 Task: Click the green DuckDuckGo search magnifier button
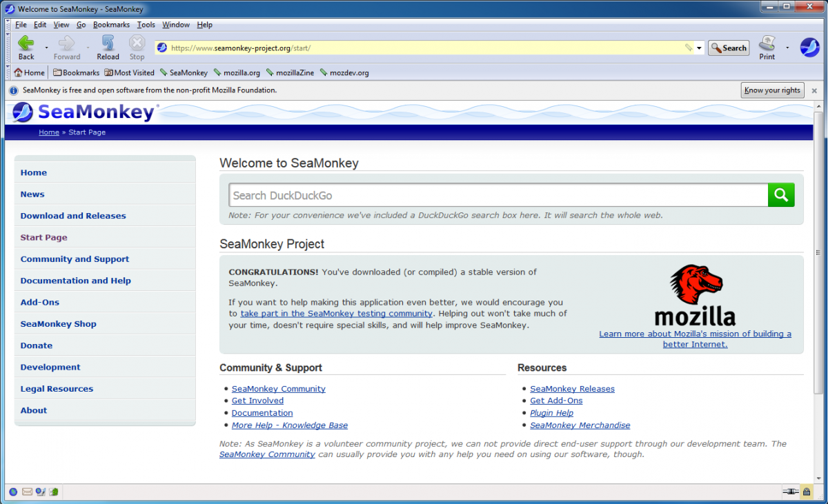click(781, 195)
